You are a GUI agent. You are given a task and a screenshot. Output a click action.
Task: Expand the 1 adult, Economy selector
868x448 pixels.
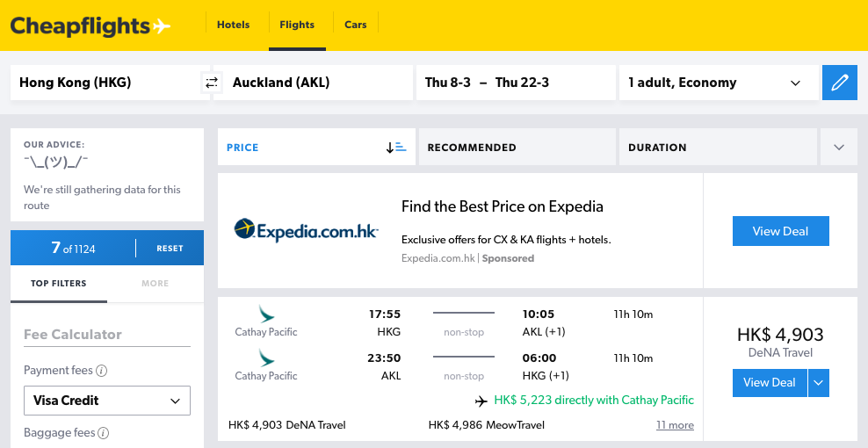(x=719, y=83)
